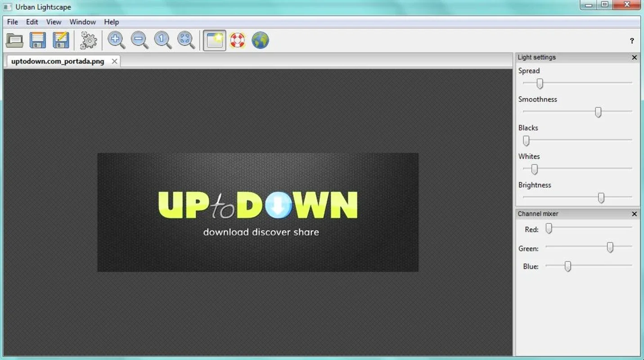Image resolution: width=644 pixels, height=360 pixels.
Task: Open the Edit menu
Action: (32, 22)
